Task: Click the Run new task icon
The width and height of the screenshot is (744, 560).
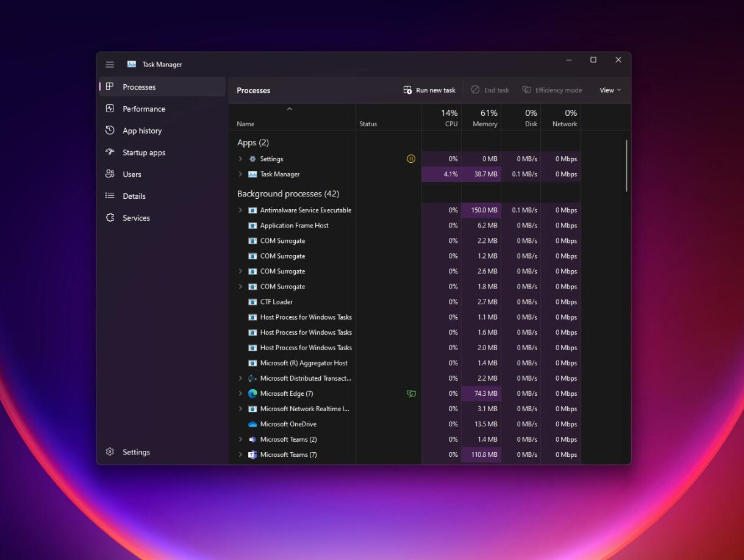Action: coord(407,90)
